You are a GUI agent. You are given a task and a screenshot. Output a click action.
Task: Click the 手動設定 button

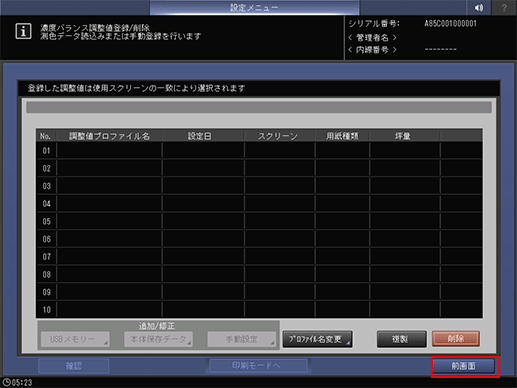pyautogui.click(x=241, y=339)
